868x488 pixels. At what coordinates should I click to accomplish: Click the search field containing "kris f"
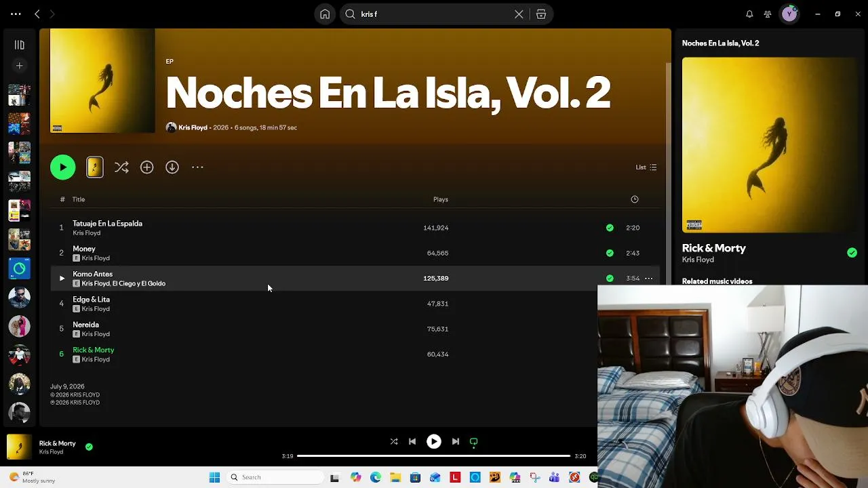tap(435, 14)
